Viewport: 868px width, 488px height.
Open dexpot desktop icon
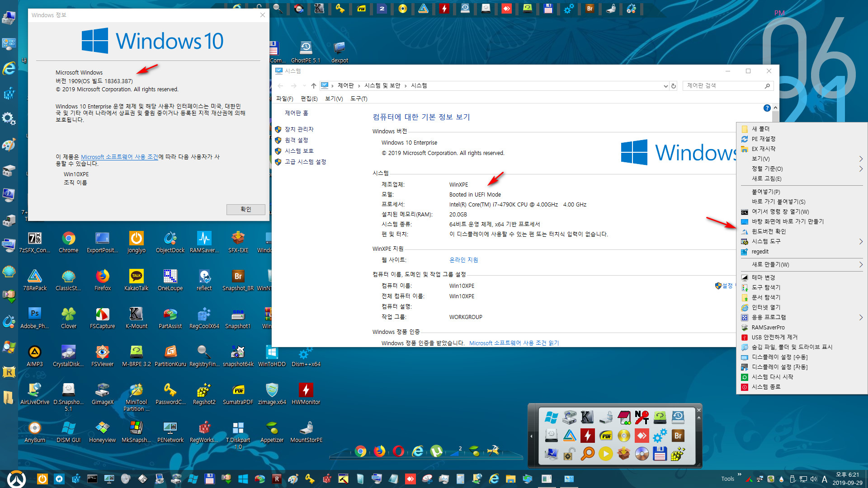click(340, 52)
